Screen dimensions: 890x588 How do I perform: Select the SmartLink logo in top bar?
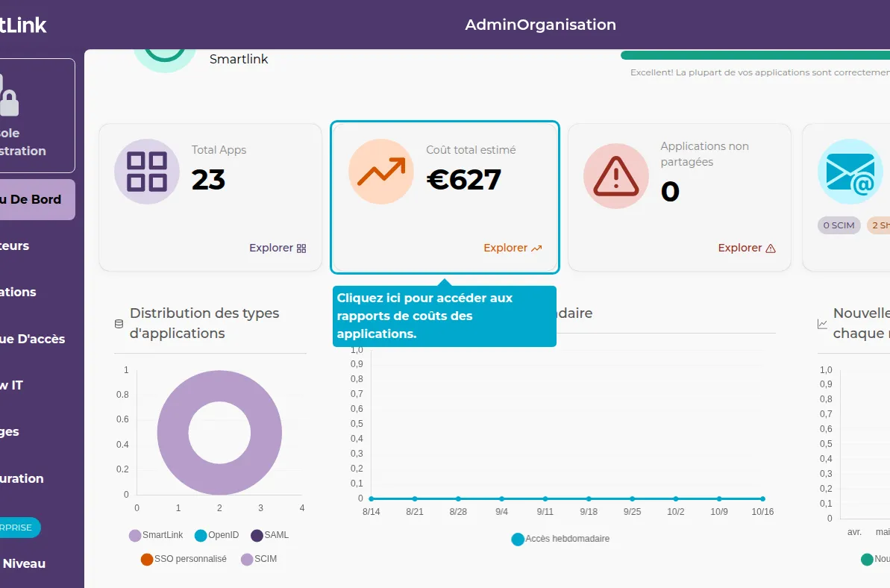click(x=22, y=25)
